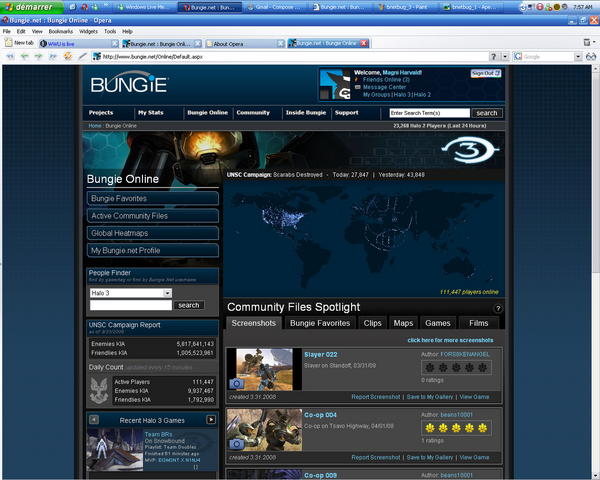Click the Sign Out button

point(486,73)
